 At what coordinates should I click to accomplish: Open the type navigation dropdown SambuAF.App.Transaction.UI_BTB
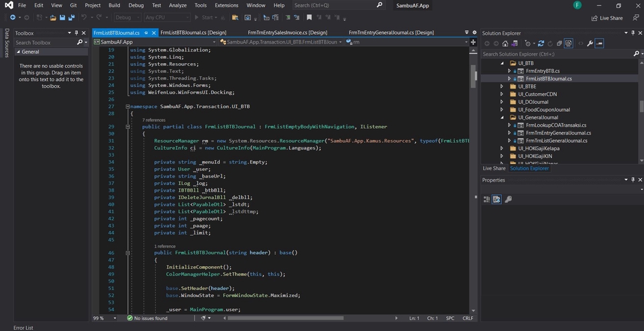pos(281,42)
